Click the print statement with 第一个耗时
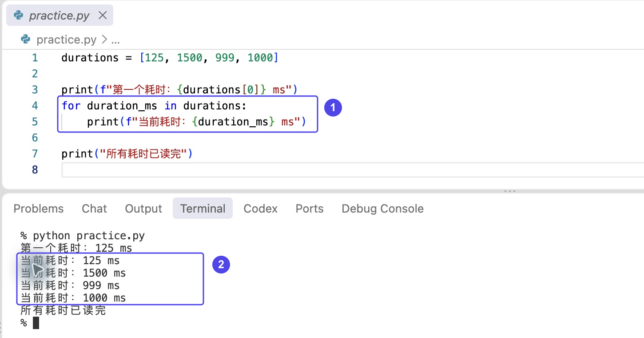644x338 pixels. [x=179, y=90]
